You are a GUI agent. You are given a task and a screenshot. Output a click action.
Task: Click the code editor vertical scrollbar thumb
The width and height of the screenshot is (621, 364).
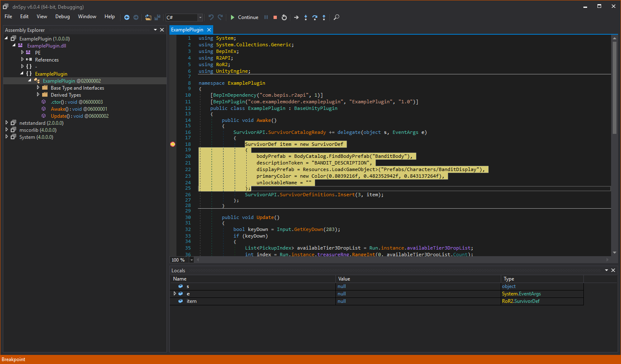click(614, 88)
